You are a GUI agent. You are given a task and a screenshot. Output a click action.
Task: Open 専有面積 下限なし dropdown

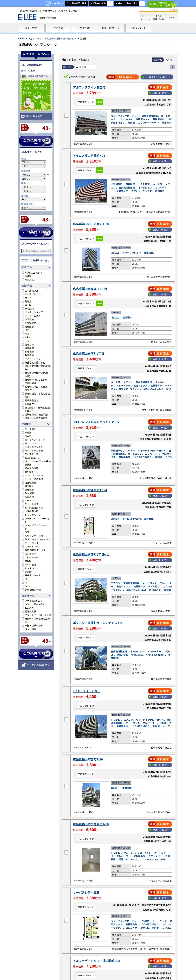(33, 175)
